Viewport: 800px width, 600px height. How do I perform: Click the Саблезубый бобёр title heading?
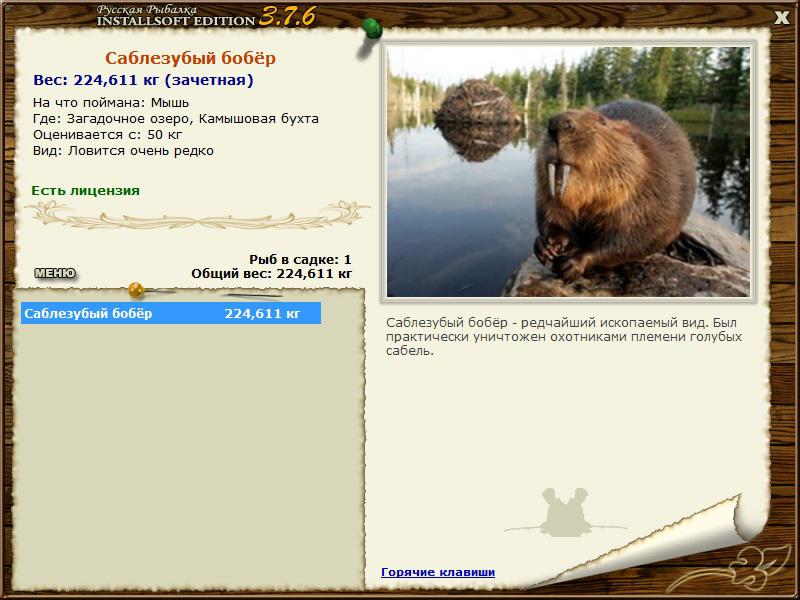(x=190, y=58)
